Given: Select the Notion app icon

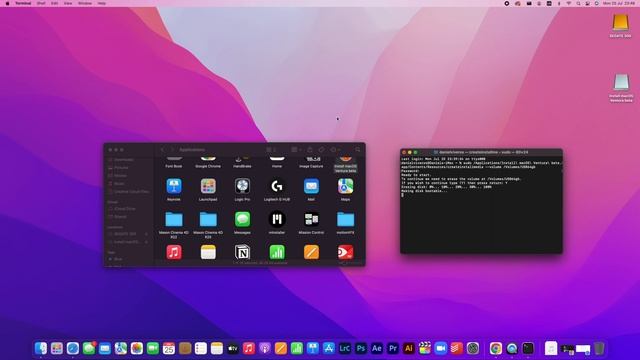Looking at the screenshot, I should tap(242, 252).
